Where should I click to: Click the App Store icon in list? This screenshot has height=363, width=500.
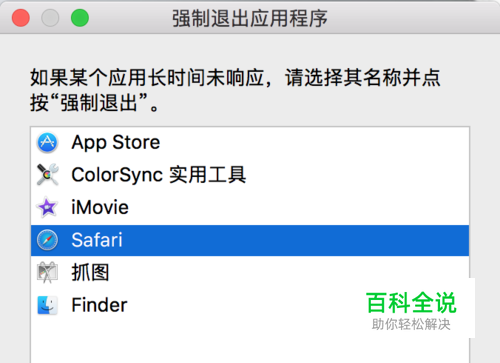pyautogui.click(x=47, y=143)
